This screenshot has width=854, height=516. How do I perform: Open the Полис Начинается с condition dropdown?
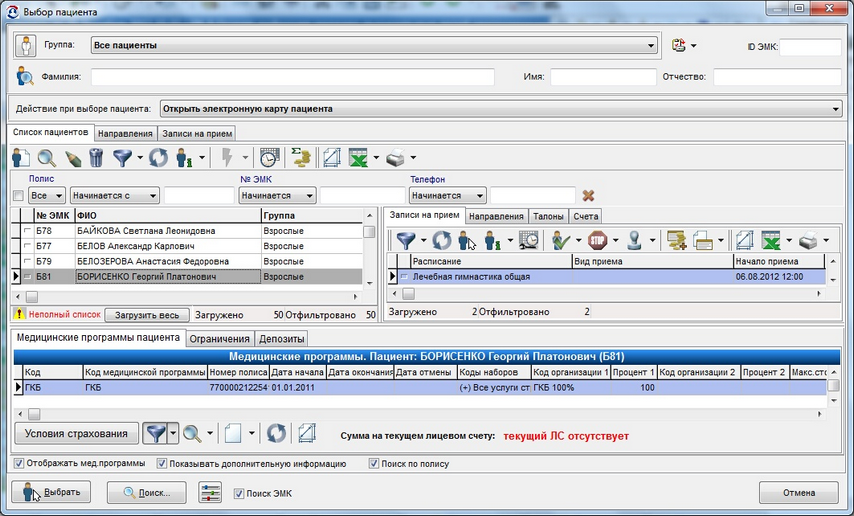(x=114, y=196)
